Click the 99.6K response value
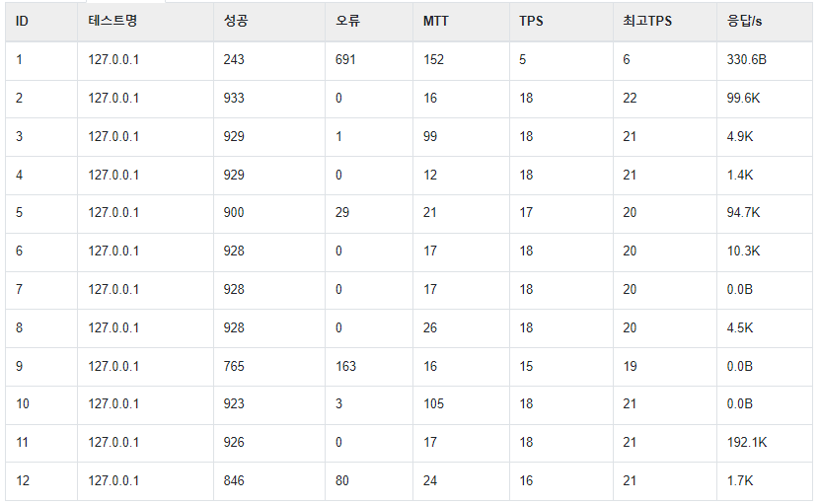 [x=743, y=99]
